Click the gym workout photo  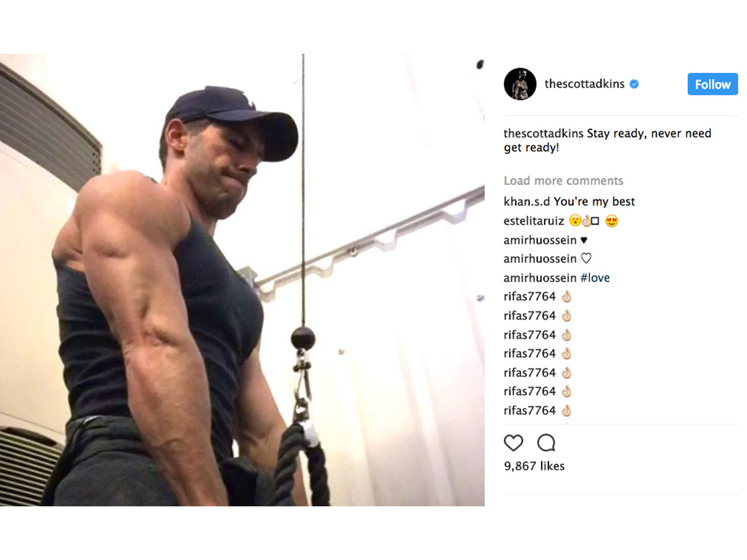[x=242, y=280]
